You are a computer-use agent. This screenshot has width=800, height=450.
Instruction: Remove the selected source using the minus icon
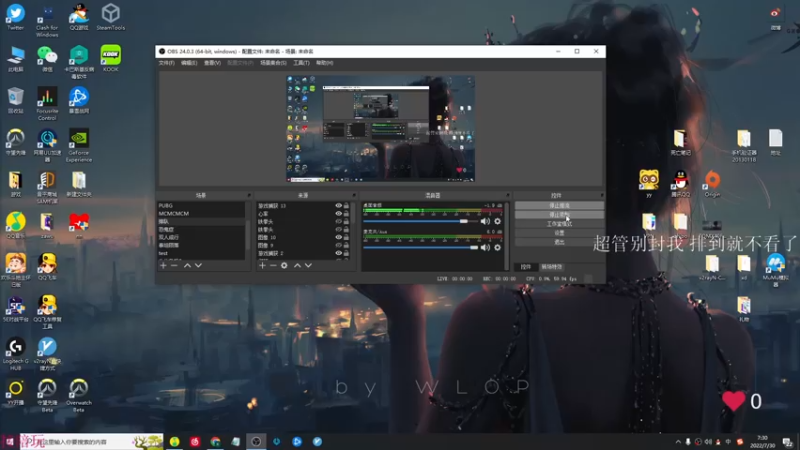click(x=273, y=265)
